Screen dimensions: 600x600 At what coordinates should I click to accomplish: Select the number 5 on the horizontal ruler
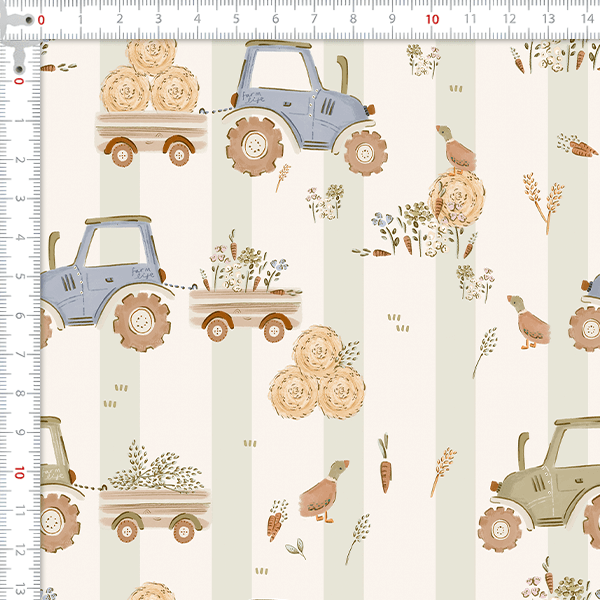point(236,18)
